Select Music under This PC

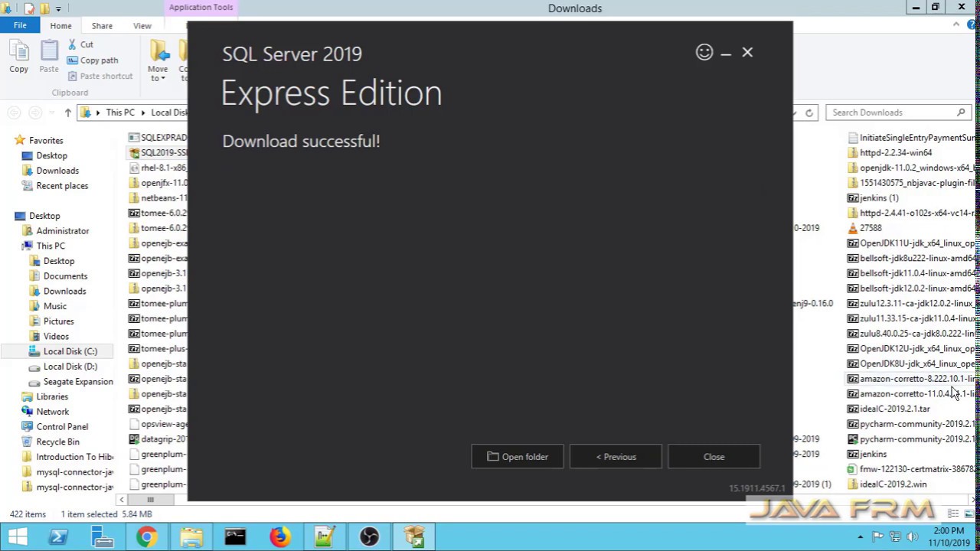tap(55, 306)
